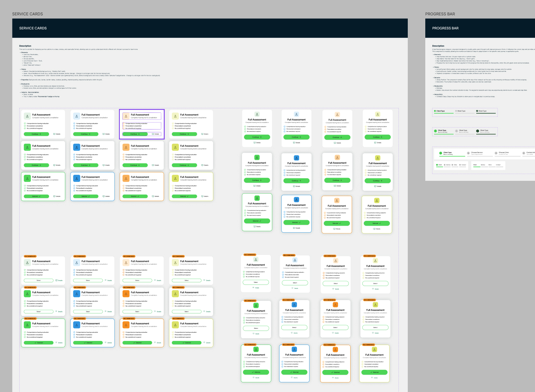This screenshot has height=392, width=535.
Task: Click dark green check on completed "Client Type" step without subtitle
Action: pyautogui.click(x=477, y=111)
